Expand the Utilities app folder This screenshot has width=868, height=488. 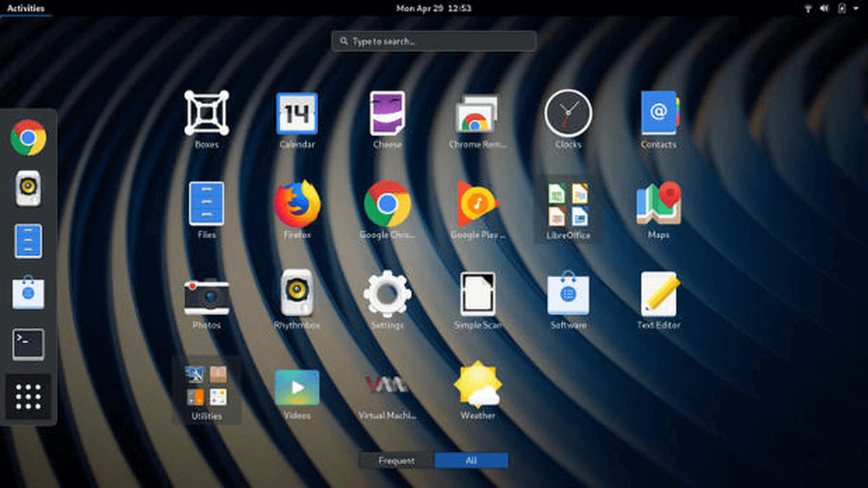tap(207, 387)
